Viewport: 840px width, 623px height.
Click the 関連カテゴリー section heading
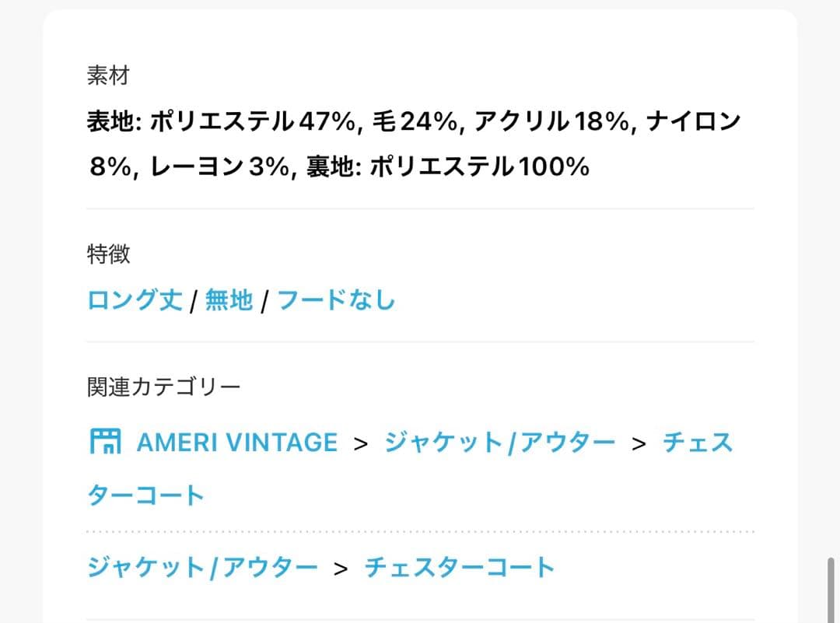(x=163, y=387)
